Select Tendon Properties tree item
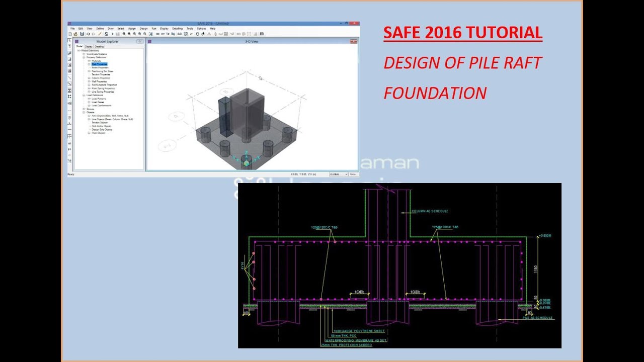Image resolution: width=644 pixels, height=362 pixels. (x=101, y=74)
